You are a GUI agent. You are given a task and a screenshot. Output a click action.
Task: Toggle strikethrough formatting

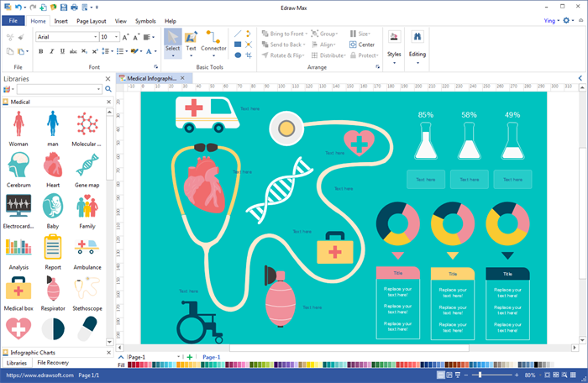(x=73, y=51)
